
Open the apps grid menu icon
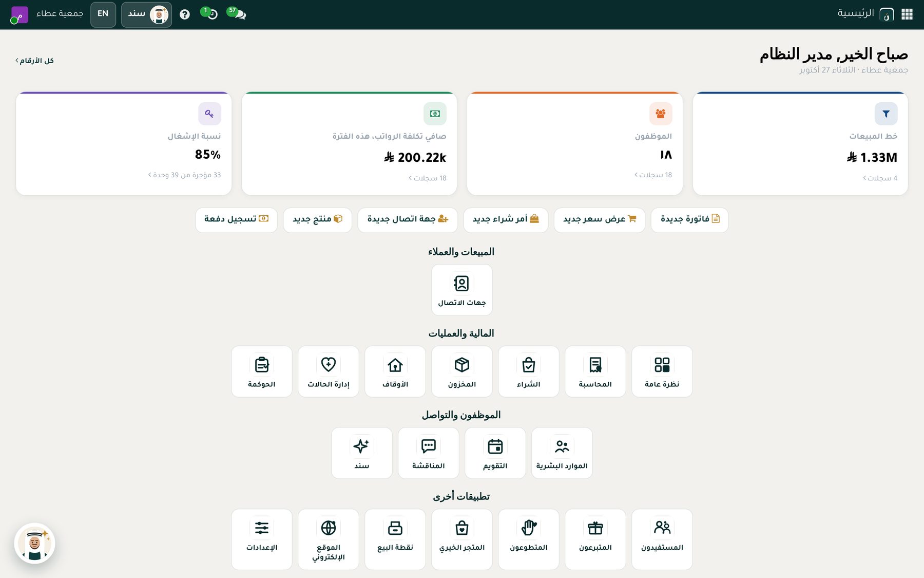pyautogui.click(x=907, y=14)
